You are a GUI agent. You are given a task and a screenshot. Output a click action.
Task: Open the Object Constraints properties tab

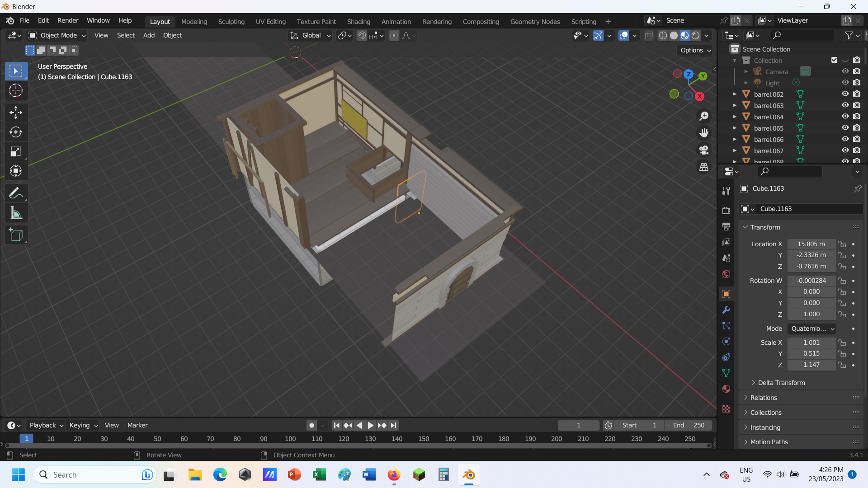tap(726, 357)
